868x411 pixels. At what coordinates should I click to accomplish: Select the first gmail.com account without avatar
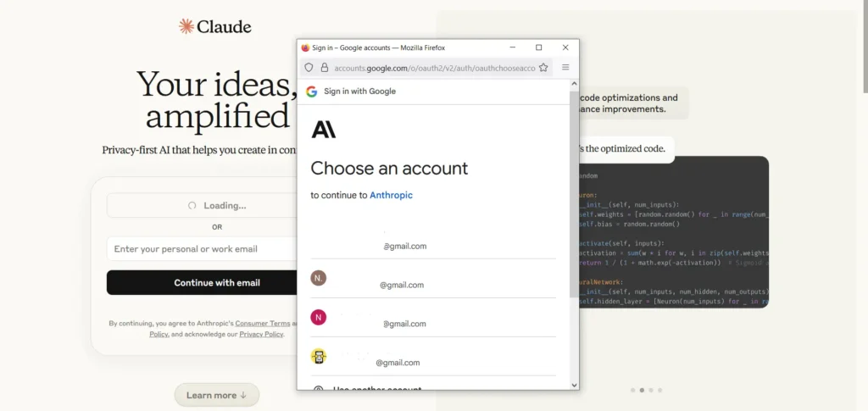click(433, 239)
